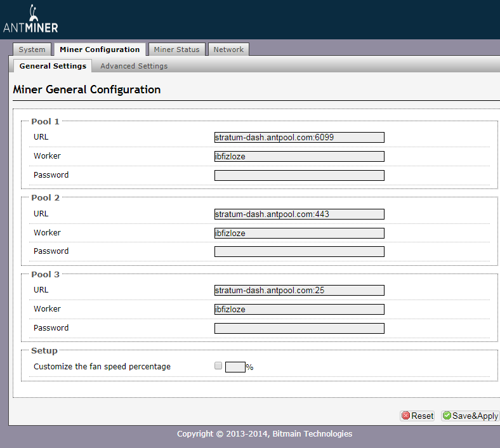
Task: Switch to Advanced Settings subtab
Action: click(134, 66)
